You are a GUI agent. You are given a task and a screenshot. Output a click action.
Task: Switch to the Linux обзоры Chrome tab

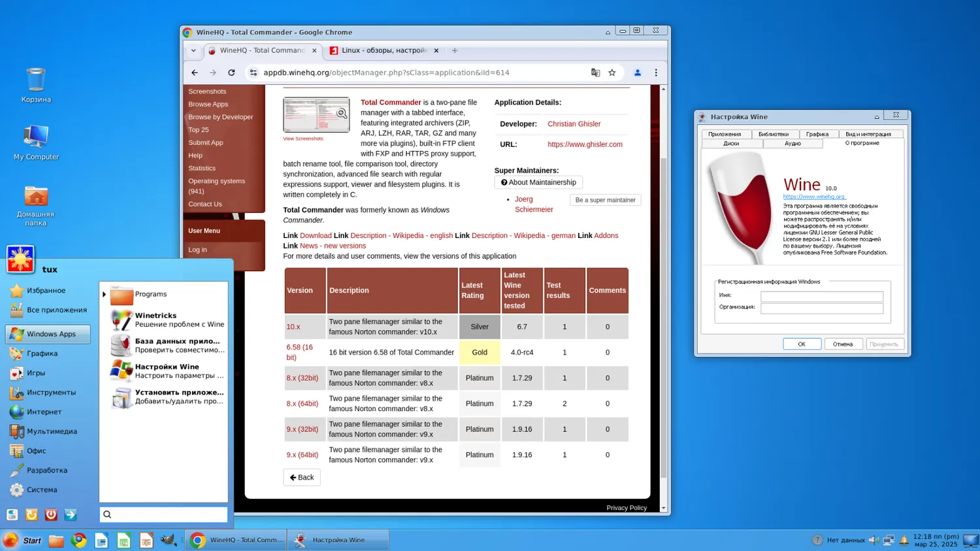click(x=384, y=50)
